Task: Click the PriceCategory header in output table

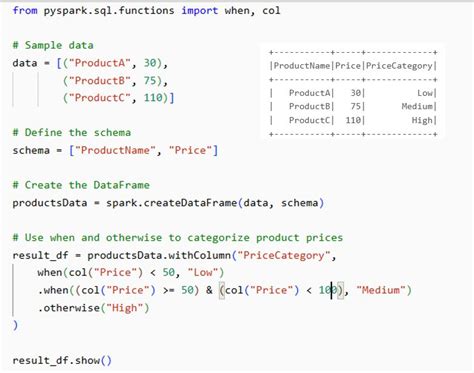Action: click(399, 66)
